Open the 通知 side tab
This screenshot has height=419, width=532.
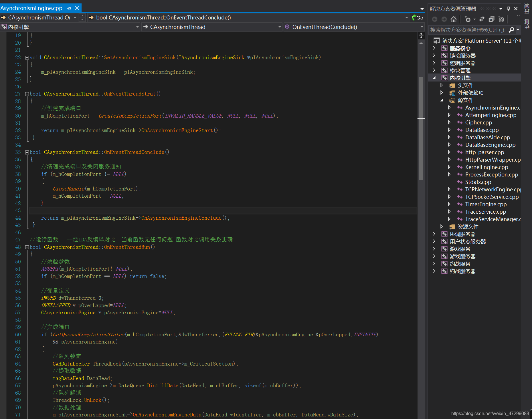(x=527, y=8)
